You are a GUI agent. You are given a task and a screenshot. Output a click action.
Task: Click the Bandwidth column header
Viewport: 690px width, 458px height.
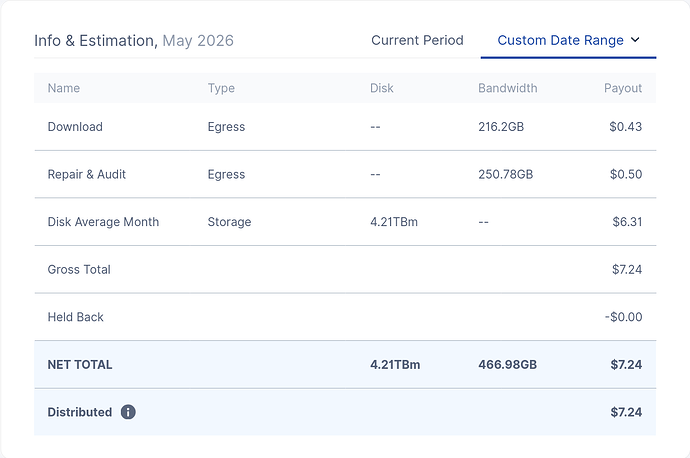(x=507, y=88)
